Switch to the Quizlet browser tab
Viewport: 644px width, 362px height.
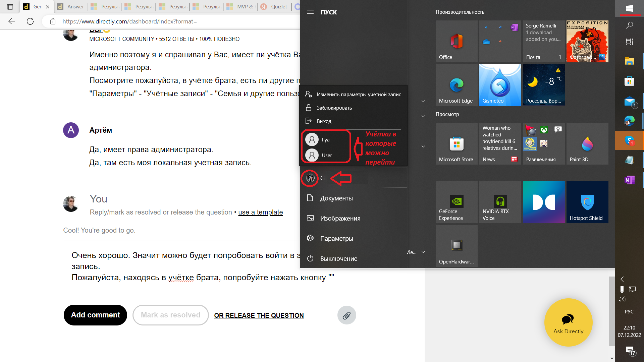click(x=274, y=6)
